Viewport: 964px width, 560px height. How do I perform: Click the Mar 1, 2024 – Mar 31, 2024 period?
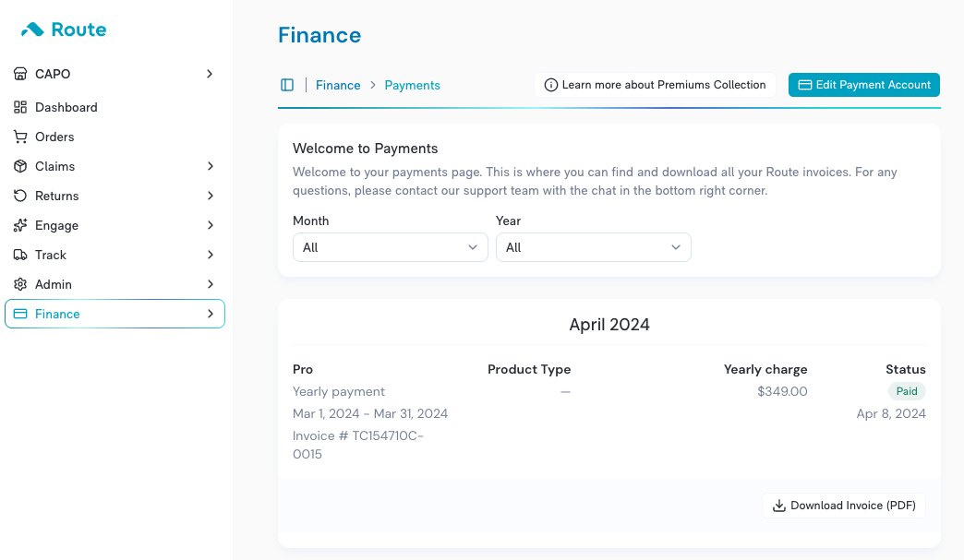pyautogui.click(x=370, y=413)
